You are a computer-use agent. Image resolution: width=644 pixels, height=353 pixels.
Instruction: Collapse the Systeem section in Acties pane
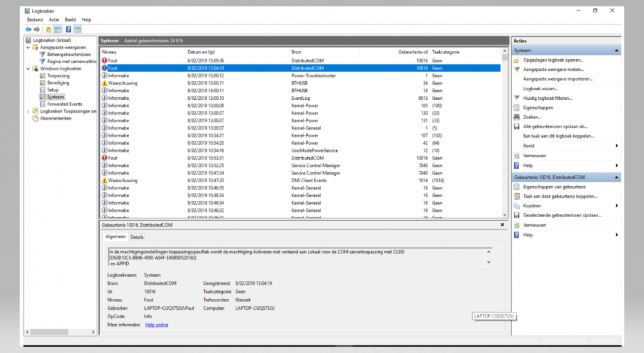pyautogui.click(x=617, y=50)
